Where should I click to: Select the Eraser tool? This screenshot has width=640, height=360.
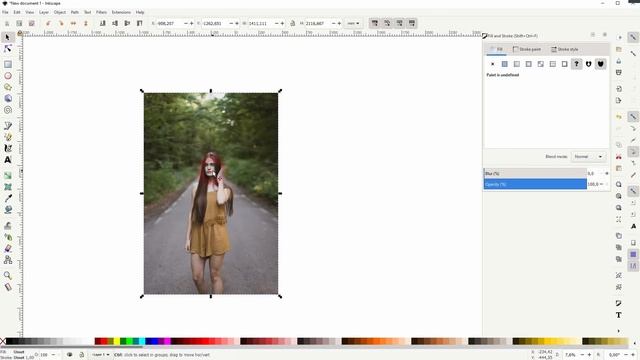tap(7, 248)
